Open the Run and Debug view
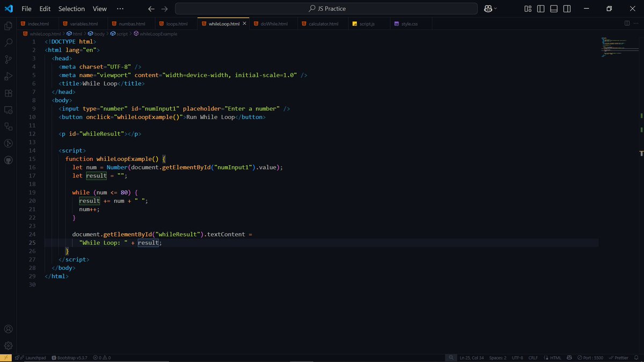 click(8, 76)
